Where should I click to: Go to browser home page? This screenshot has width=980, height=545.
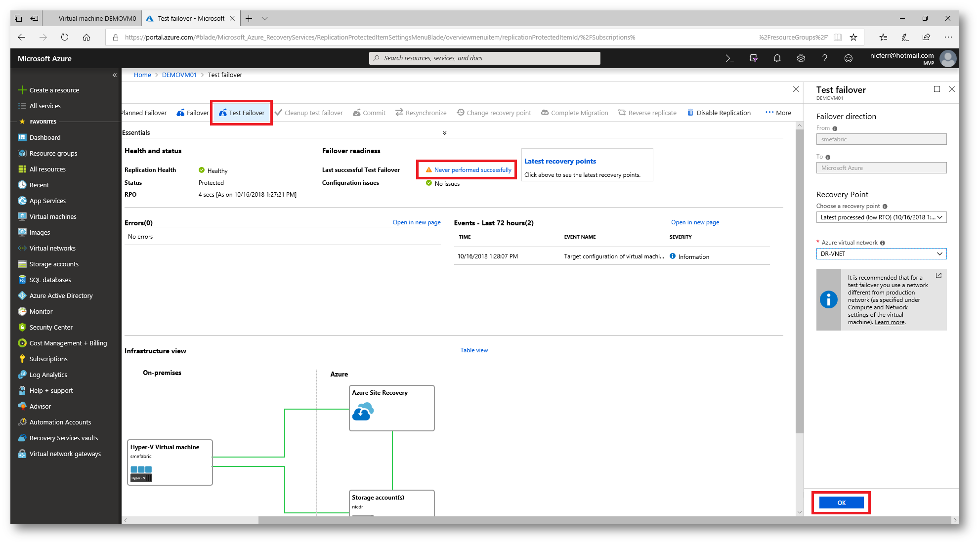coord(86,37)
